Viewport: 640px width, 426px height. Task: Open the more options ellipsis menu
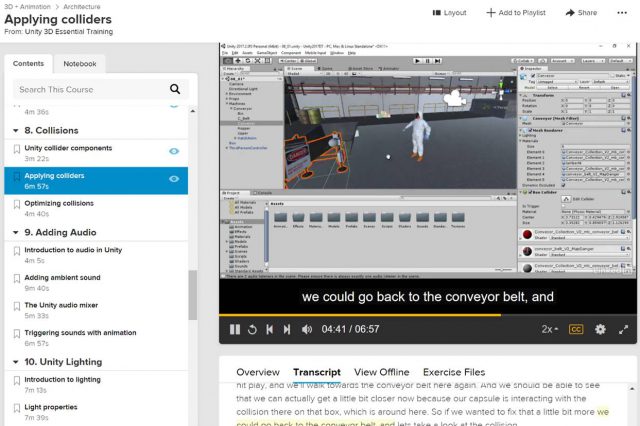(622, 13)
